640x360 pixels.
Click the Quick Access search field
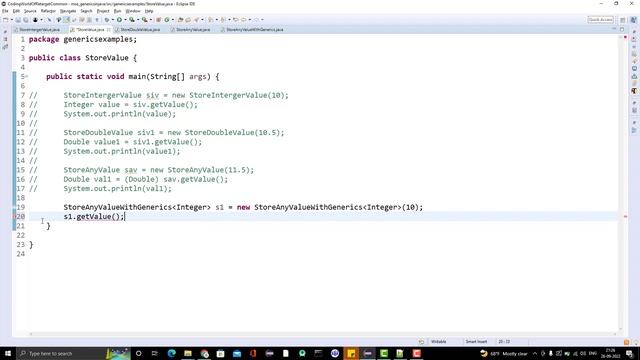600,20
